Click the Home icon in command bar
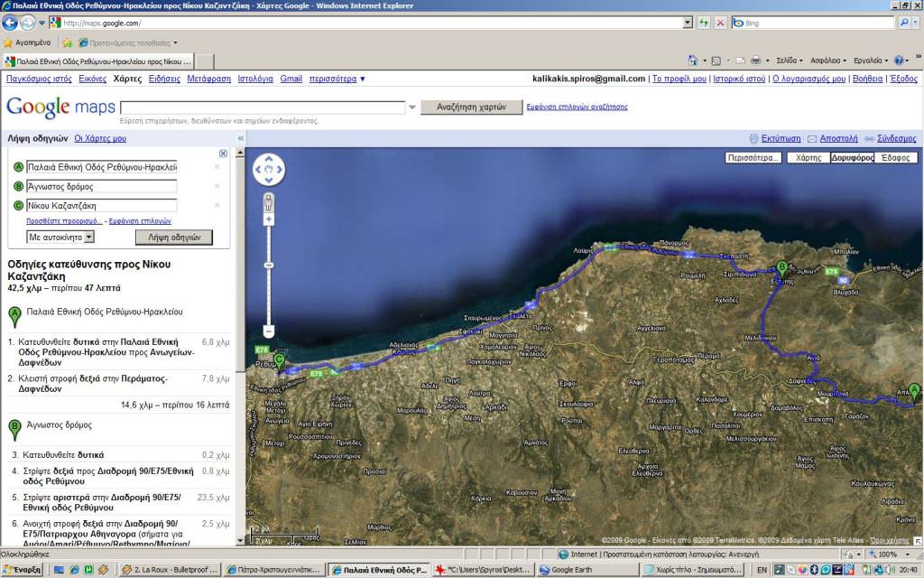The height and width of the screenshot is (578, 924). (693, 61)
